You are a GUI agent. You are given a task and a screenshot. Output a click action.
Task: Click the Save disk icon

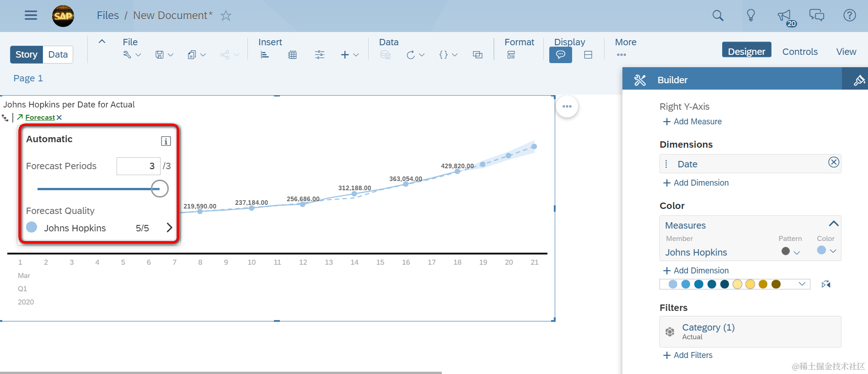pyautogui.click(x=160, y=55)
